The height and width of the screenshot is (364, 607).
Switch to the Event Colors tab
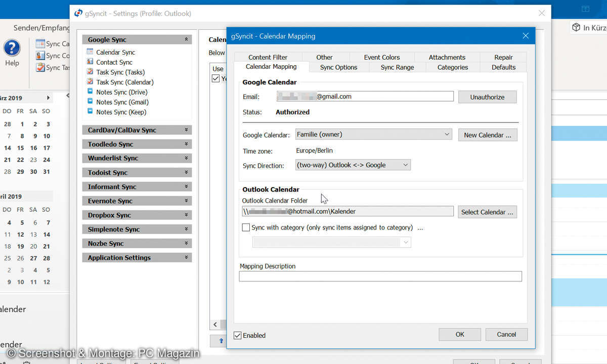pyautogui.click(x=381, y=57)
